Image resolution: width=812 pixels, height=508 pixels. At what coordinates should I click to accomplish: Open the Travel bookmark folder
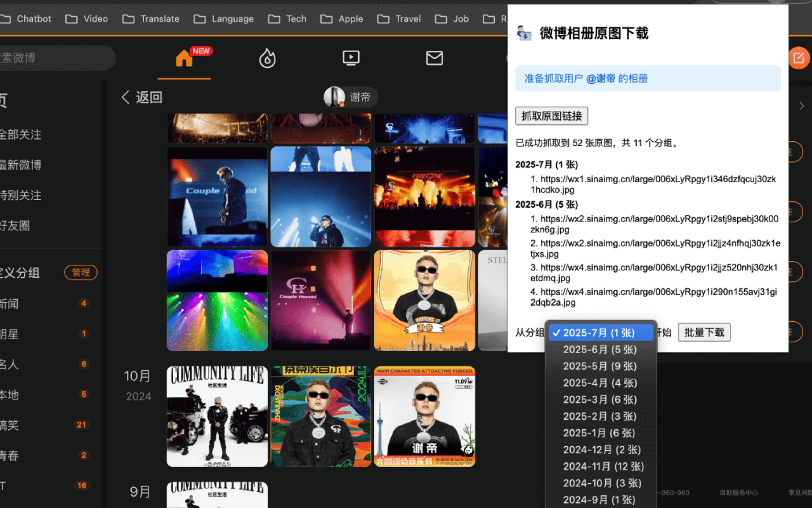(x=399, y=19)
